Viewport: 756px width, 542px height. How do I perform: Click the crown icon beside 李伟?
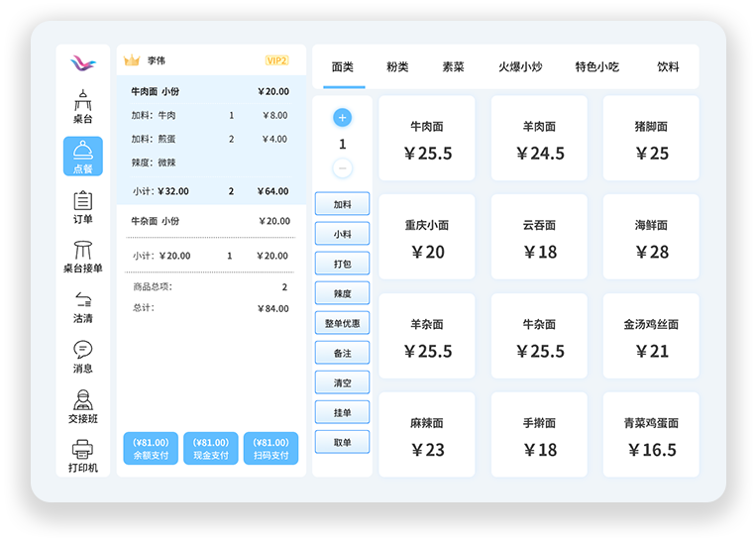click(x=132, y=60)
